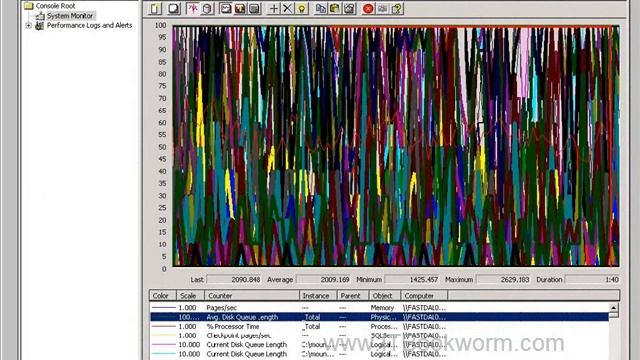Sort by the Parent column header

pos(353,296)
